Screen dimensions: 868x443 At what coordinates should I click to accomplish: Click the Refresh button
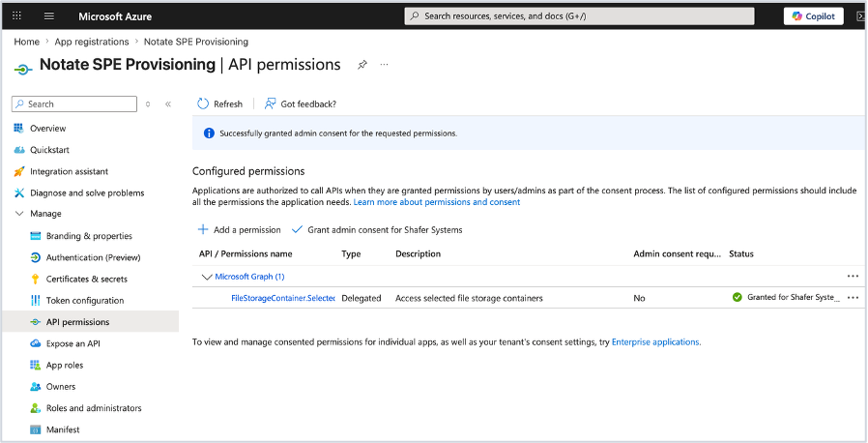[219, 103]
